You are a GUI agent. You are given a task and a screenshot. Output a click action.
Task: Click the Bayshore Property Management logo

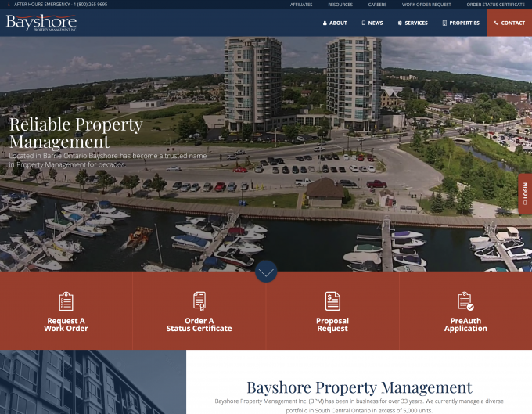pyautogui.click(x=41, y=23)
